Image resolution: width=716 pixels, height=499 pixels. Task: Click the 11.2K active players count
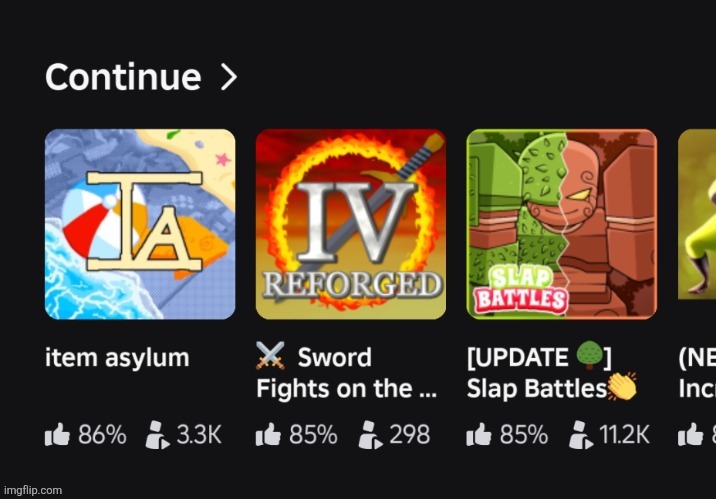624,434
